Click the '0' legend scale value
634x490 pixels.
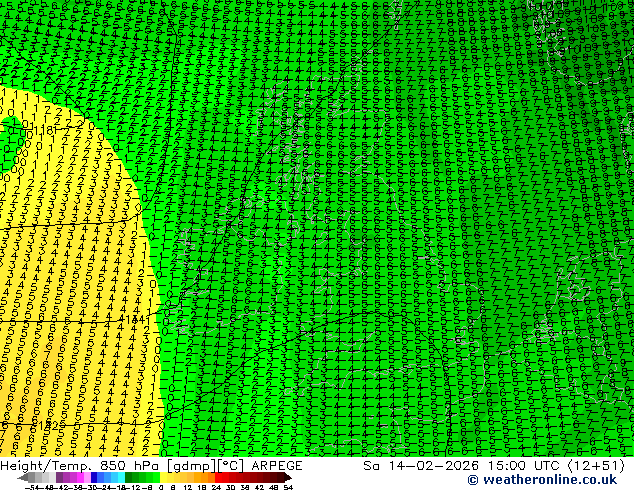click(161, 488)
